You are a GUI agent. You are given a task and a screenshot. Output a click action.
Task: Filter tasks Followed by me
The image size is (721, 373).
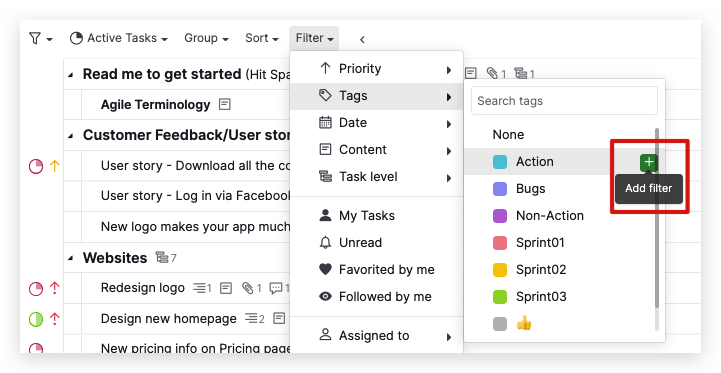(x=376, y=297)
